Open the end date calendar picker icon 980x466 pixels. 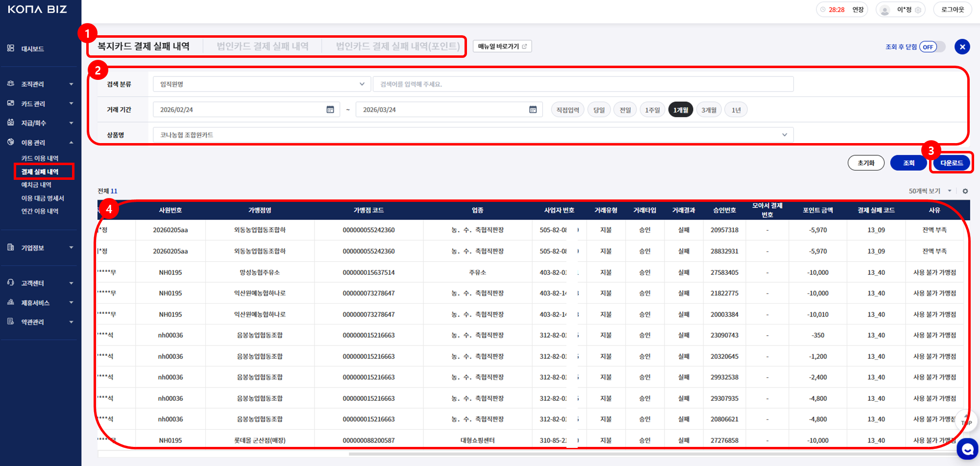[x=533, y=110]
